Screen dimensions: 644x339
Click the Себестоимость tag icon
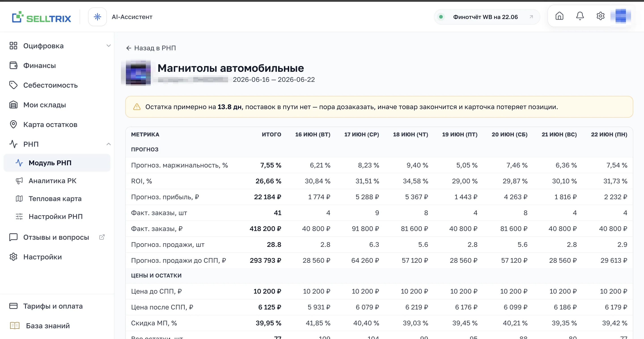[x=13, y=85]
